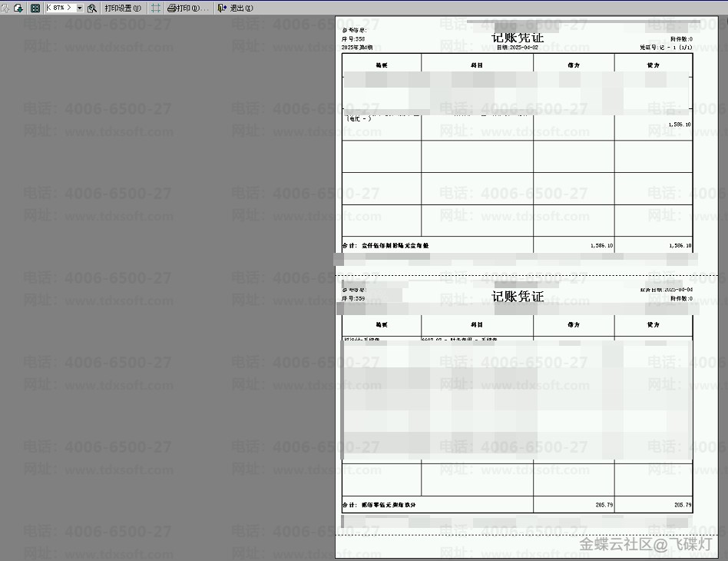Click the next page icon with green arrow

click(x=18, y=8)
